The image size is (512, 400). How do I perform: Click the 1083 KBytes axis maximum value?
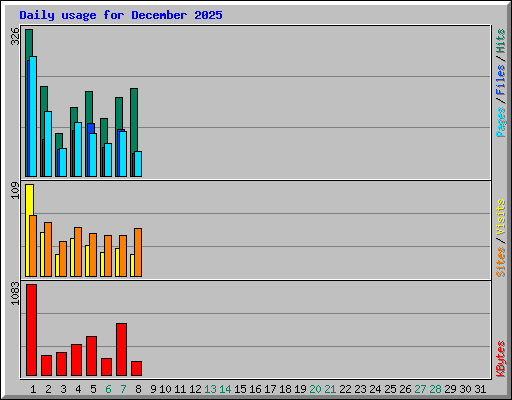pyautogui.click(x=15, y=293)
